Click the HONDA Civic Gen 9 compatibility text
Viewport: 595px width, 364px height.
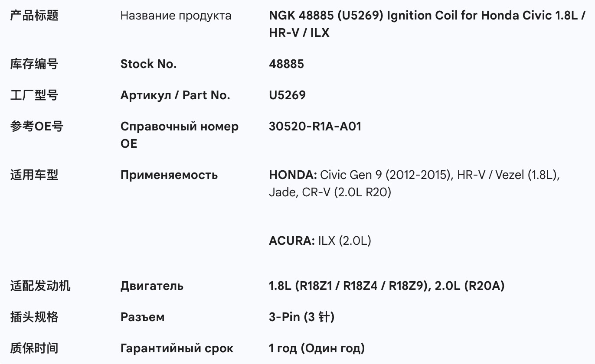(414, 183)
